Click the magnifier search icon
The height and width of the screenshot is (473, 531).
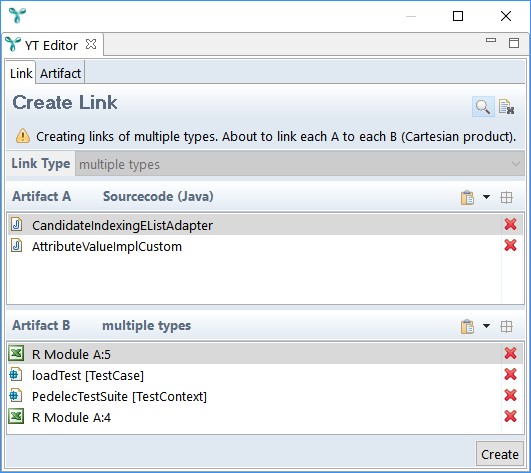click(483, 107)
